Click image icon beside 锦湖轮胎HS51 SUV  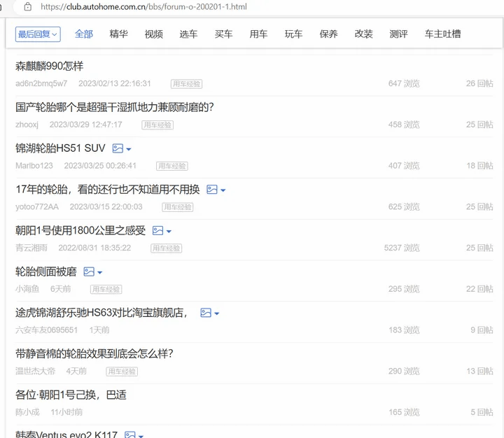(118, 148)
